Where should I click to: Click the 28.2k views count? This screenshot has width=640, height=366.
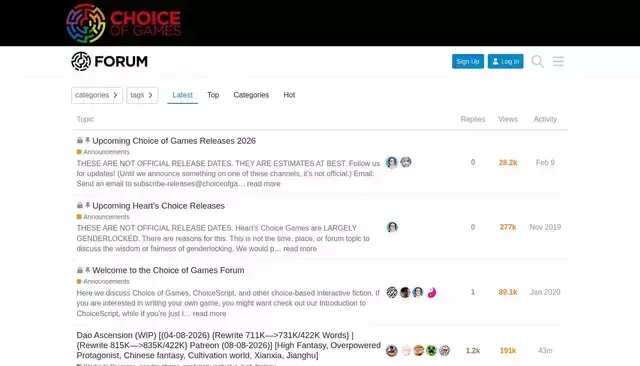[x=508, y=162]
